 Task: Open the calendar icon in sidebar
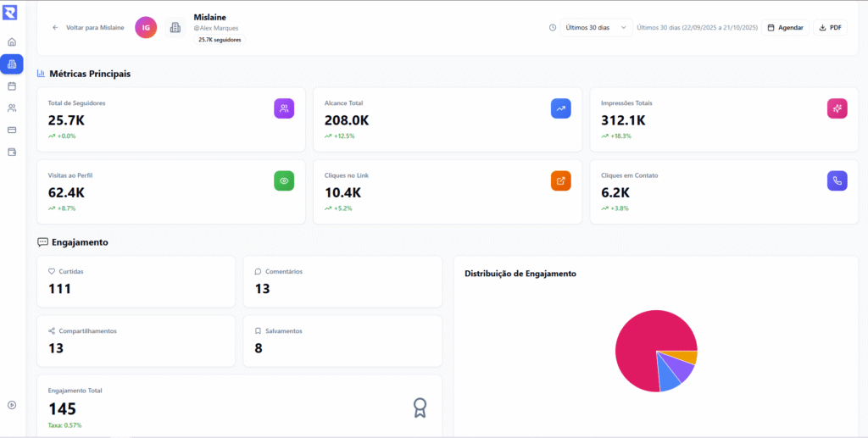click(12, 86)
